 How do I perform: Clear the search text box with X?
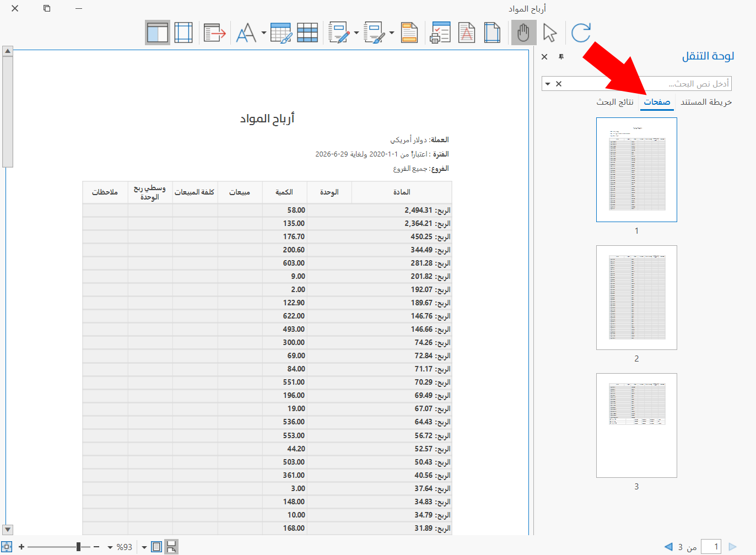coord(559,84)
